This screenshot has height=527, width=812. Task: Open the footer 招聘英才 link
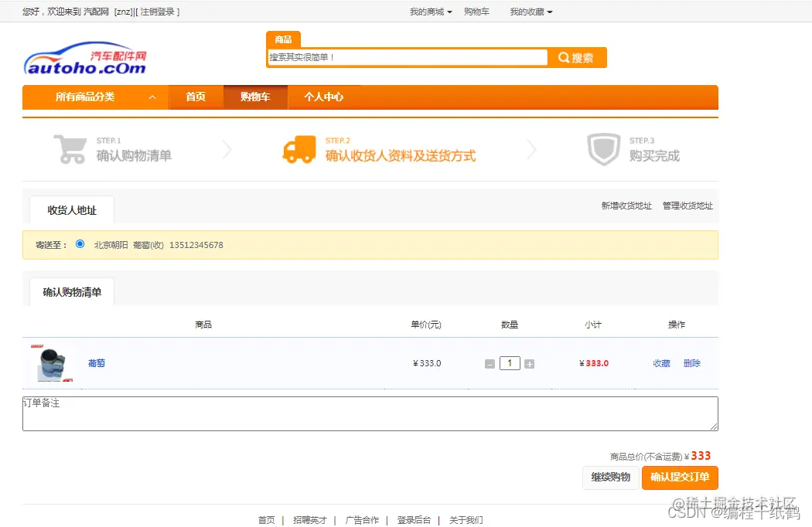click(x=309, y=520)
